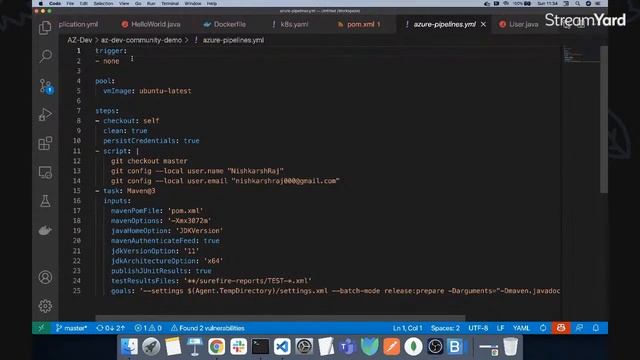Open Postman from the dock

click(x=391, y=347)
